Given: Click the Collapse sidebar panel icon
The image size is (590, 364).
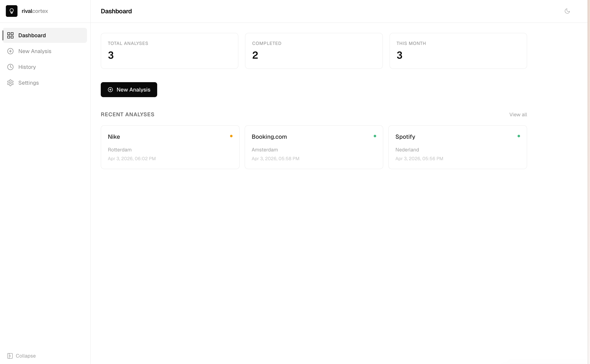Looking at the screenshot, I should 10,356.
